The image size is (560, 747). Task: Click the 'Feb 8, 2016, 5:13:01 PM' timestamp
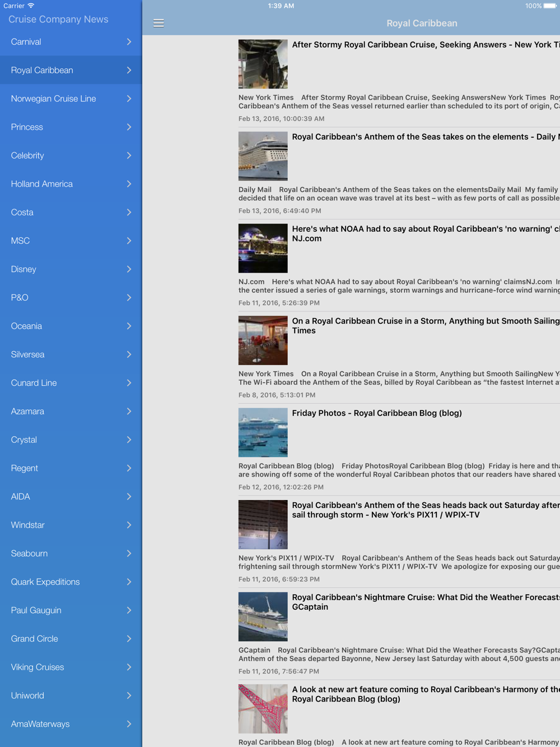277,395
